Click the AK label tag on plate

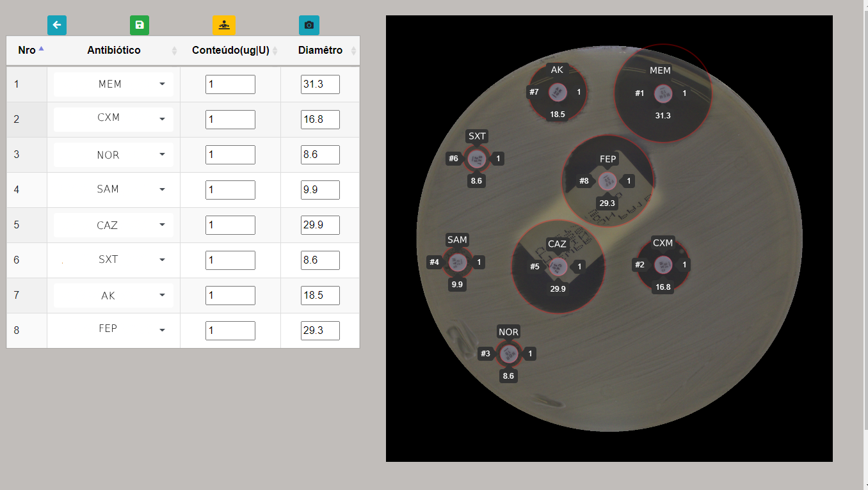pos(557,70)
